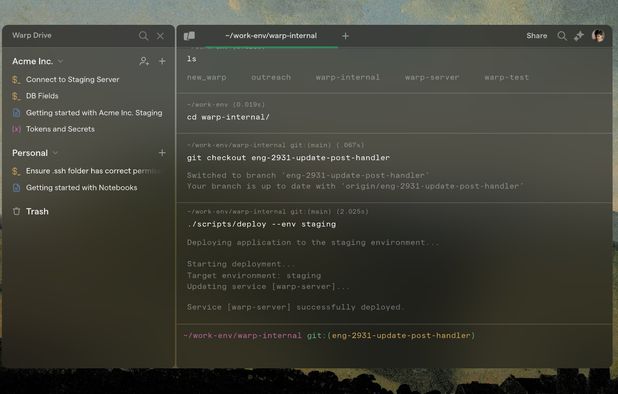The image size is (618, 394).
Task: Close the Warp Drive panel
Action: pyautogui.click(x=160, y=36)
